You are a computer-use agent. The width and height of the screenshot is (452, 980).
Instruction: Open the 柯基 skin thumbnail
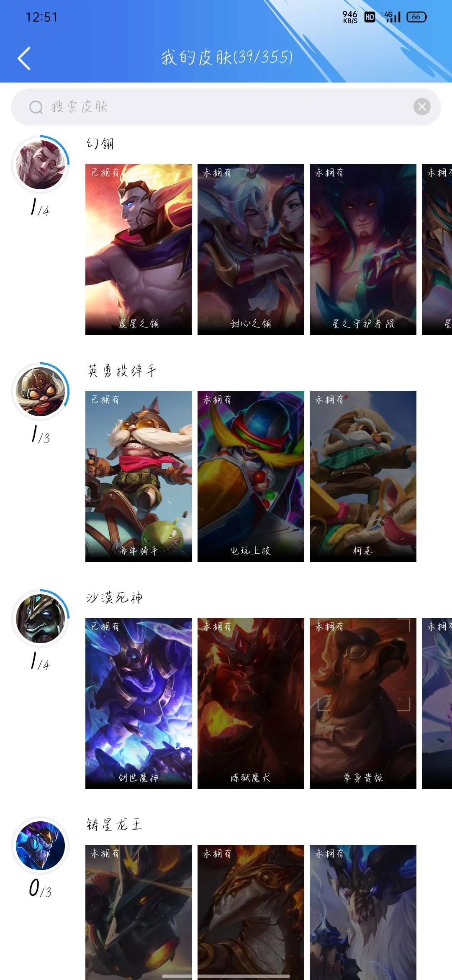(x=363, y=477)
